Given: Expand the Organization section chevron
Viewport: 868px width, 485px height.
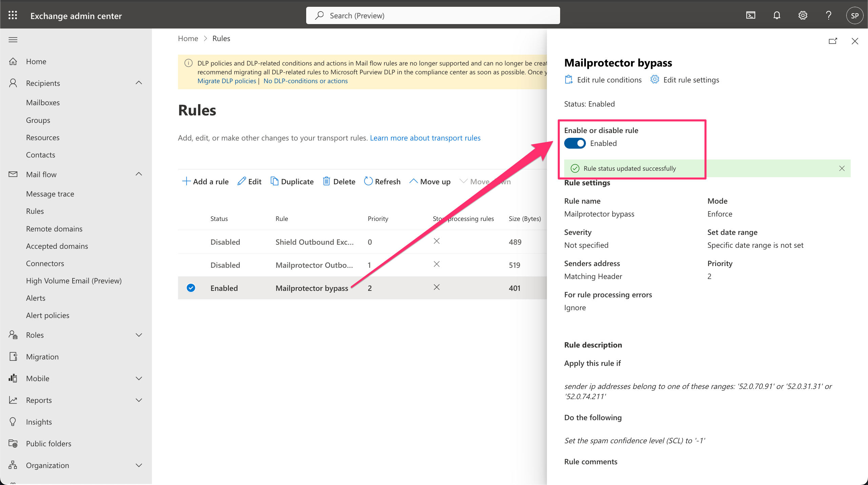Looking at the screenshot, I should click(x=139, y=465).
